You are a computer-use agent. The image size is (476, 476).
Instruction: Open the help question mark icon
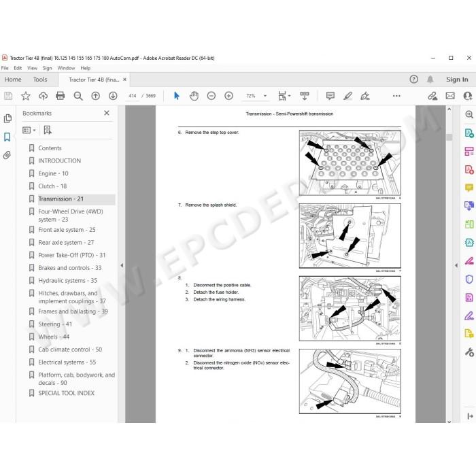tap(413, 80)
